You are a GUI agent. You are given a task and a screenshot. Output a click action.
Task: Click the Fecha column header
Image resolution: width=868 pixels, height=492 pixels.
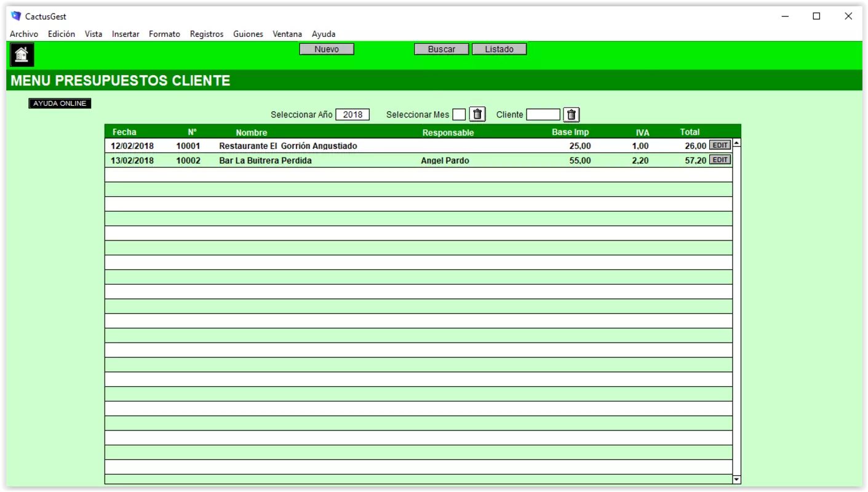pyautogui.click(x=124, y=132)
